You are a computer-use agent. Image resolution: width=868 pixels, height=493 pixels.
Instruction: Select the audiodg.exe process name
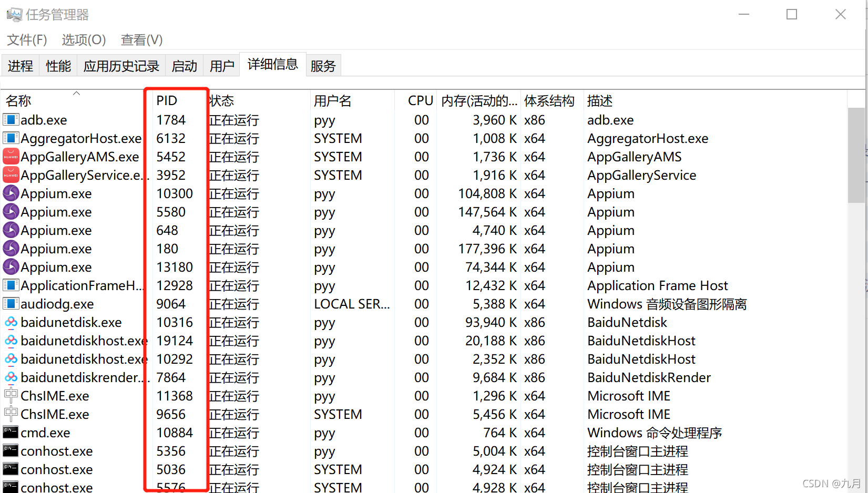click(57, 304)
